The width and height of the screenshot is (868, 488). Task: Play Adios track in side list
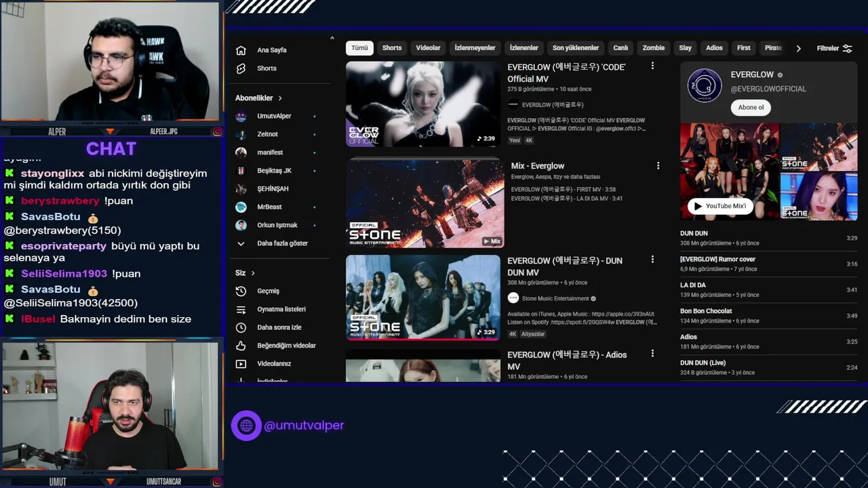(x=769, y=342)
